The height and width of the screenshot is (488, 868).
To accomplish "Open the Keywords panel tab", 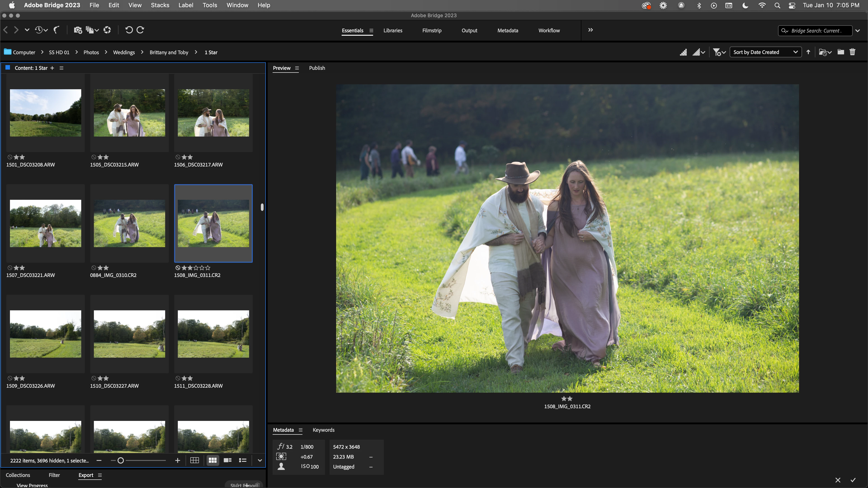I will [x=323, y=430].
